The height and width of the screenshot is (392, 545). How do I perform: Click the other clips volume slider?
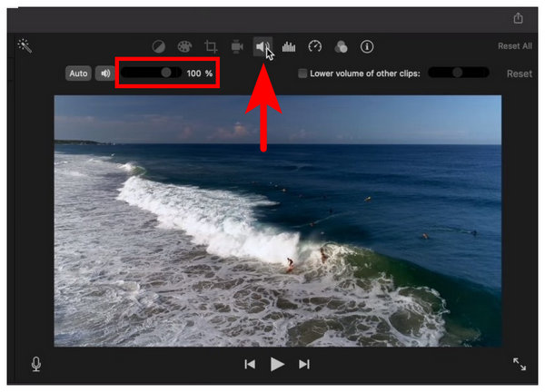[x=459, y=73]
